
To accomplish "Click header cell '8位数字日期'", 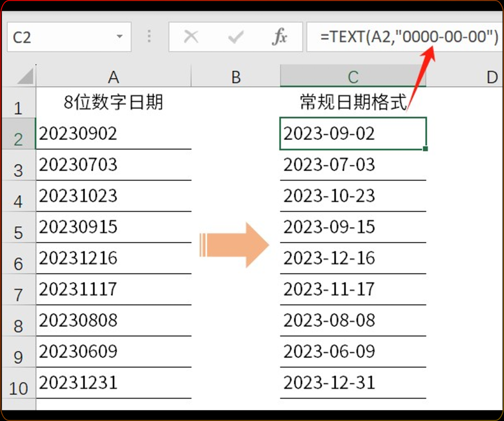I will coord(113,103).
